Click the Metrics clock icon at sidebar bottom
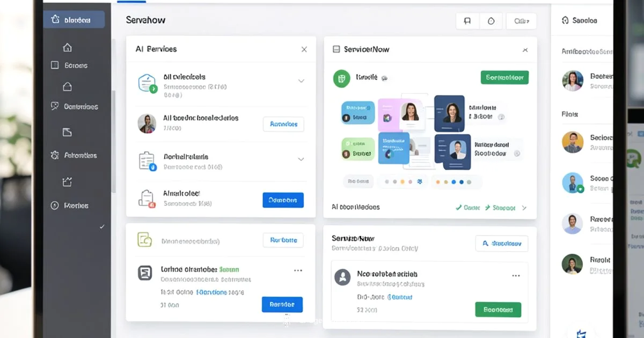 point(54,205)
